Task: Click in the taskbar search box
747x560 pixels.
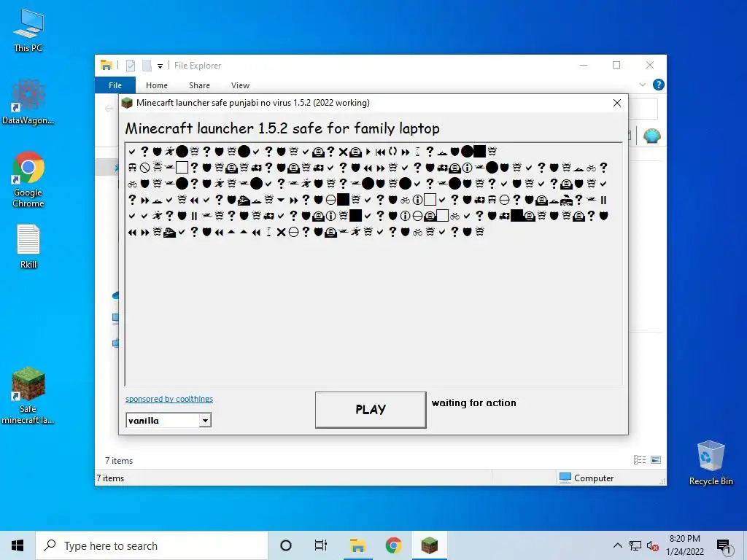Action: (152, 545)
